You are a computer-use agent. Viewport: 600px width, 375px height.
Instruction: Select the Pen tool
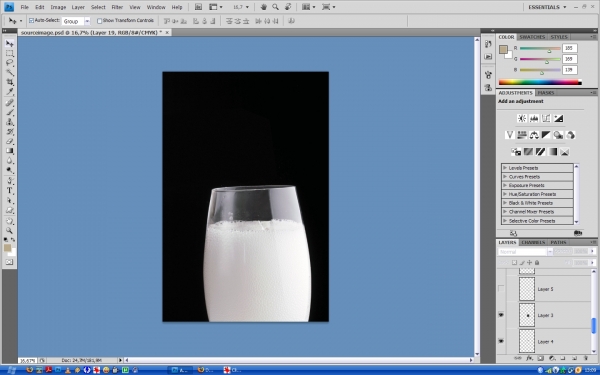click(10, 181)
